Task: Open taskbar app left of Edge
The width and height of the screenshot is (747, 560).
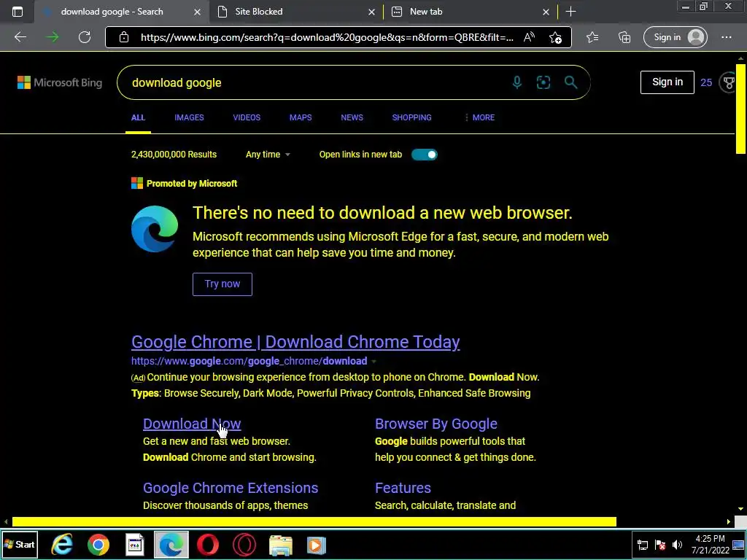Action: click(135, 545)
